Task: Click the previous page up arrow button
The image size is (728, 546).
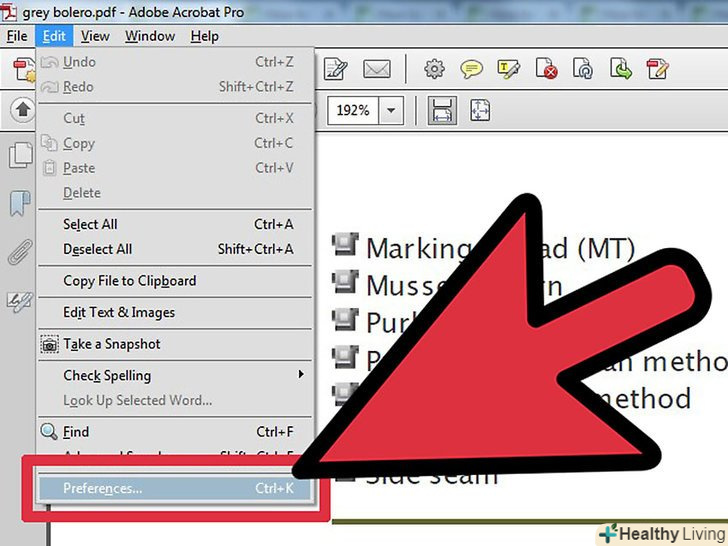Action: tap(23, 110)
